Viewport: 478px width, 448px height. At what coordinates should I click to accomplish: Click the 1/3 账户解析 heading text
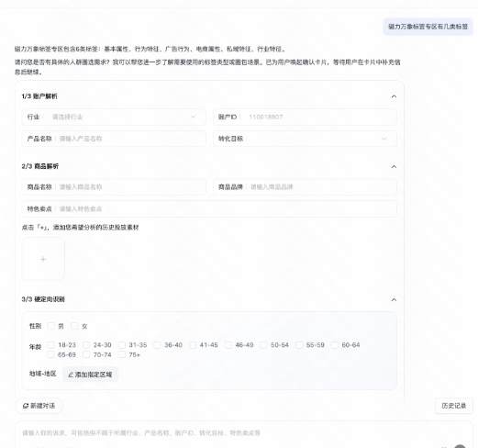coord(39,96)
